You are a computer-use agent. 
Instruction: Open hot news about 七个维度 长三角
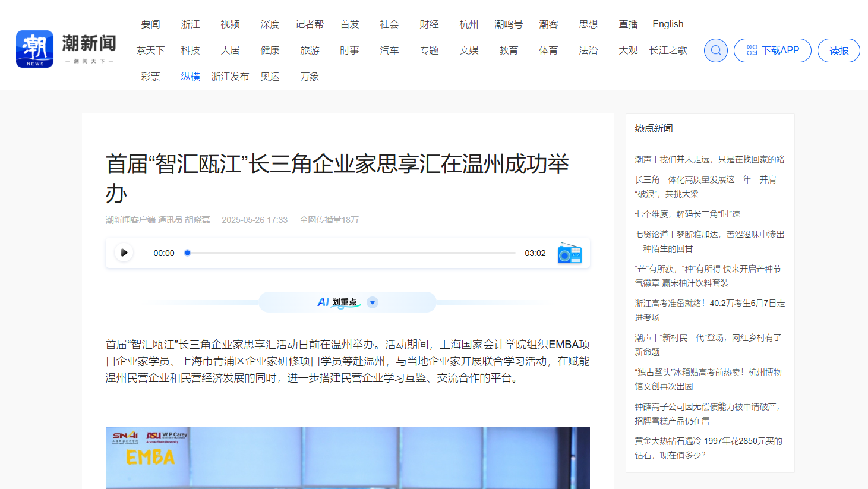687,214
